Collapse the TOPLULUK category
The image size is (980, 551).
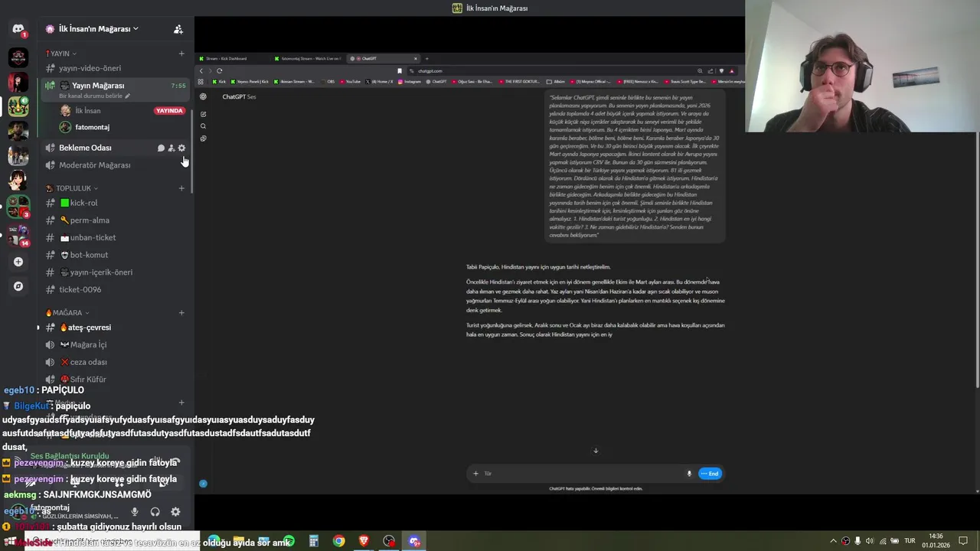click(73, 188)
